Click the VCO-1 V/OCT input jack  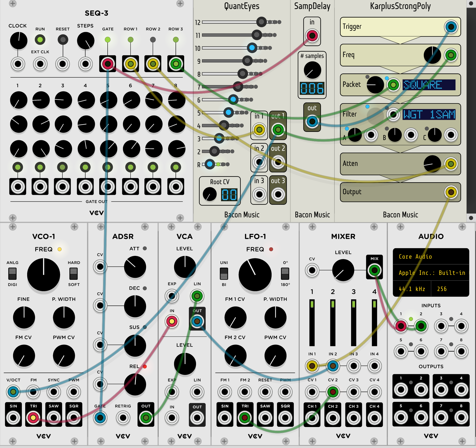click(x=13, y=392)
